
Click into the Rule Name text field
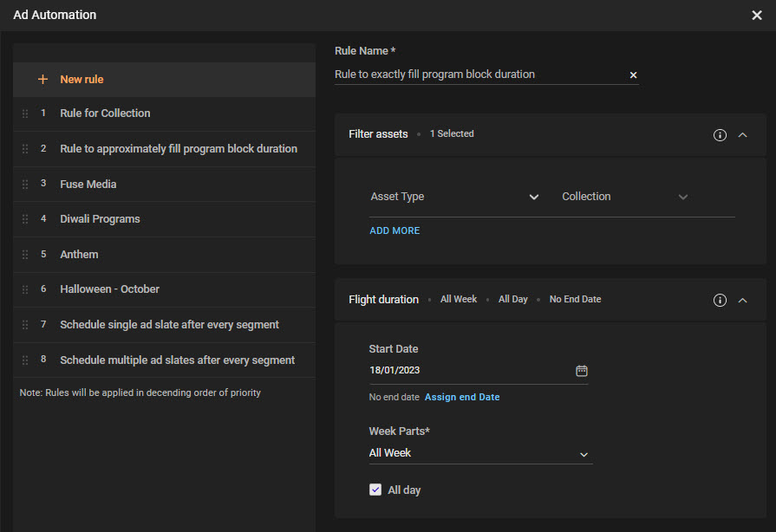[x=477, y=75]
